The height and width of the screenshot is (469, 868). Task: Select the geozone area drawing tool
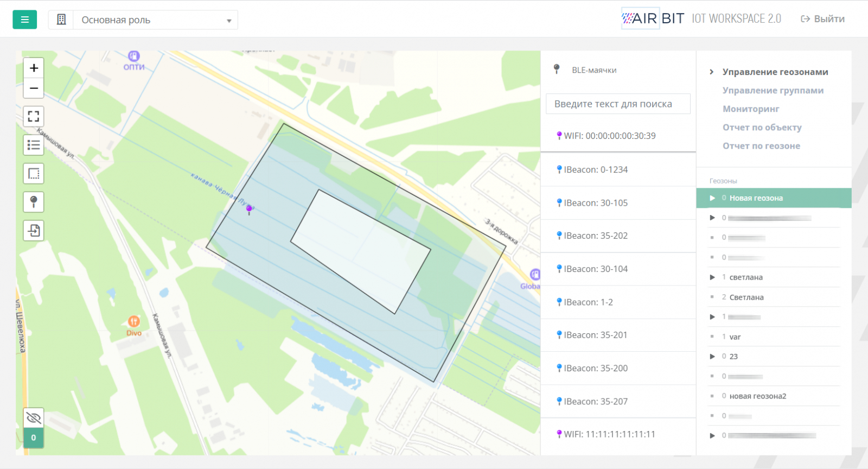click(34, 174)
